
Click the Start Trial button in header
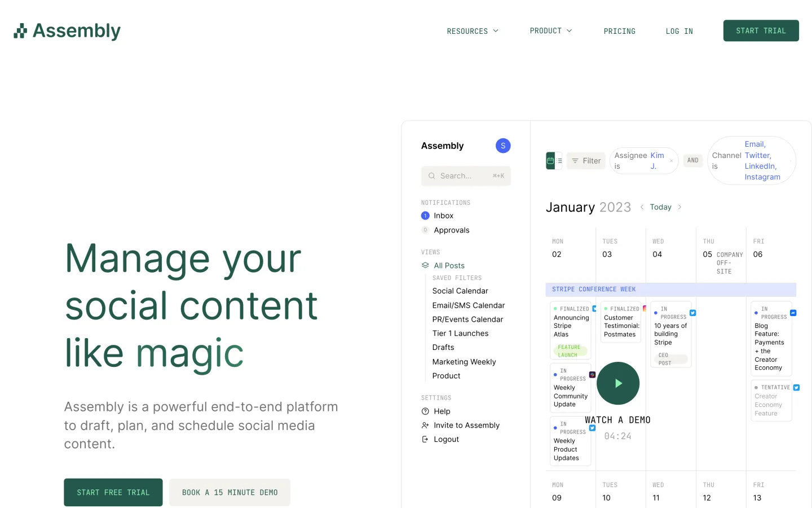(761, 30)
